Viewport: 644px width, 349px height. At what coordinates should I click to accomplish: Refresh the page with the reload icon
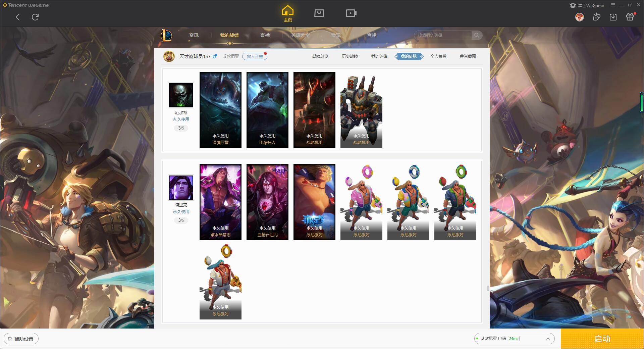click(35, 17)
